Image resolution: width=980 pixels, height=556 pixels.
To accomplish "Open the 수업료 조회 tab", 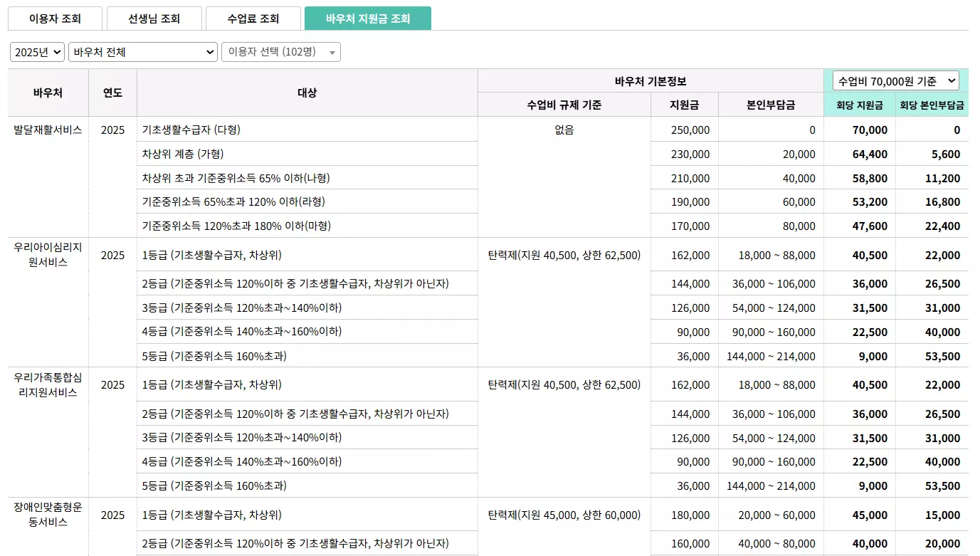I will coord(253,18).
